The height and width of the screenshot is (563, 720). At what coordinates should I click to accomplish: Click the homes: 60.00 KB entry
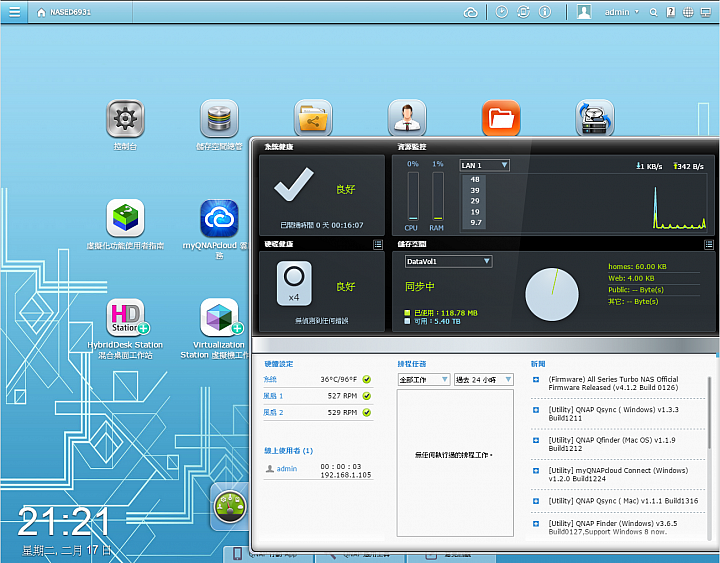click(x=637, y=266)
